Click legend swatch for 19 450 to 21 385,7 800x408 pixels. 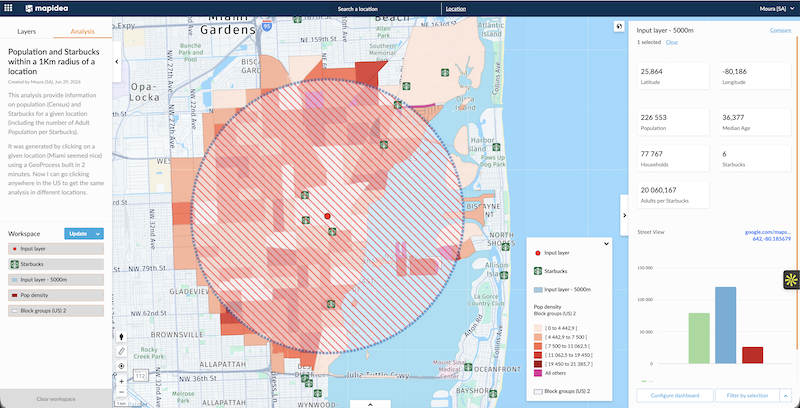538,364
